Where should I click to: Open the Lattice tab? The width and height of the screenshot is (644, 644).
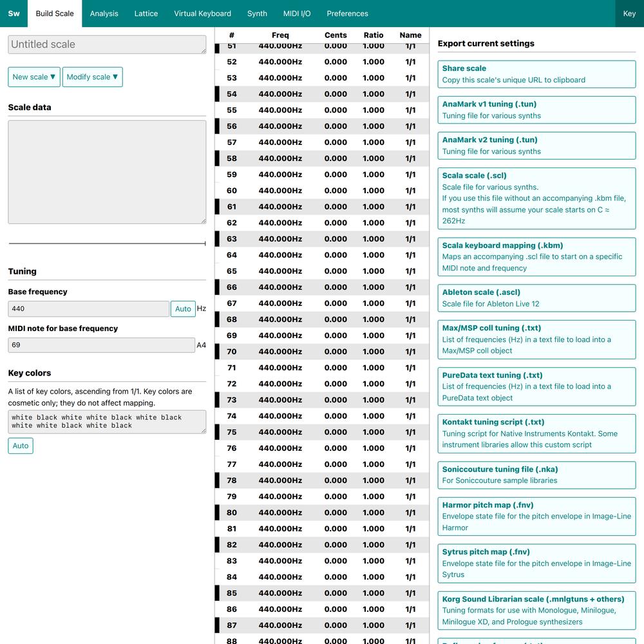[x=146, y=14]
